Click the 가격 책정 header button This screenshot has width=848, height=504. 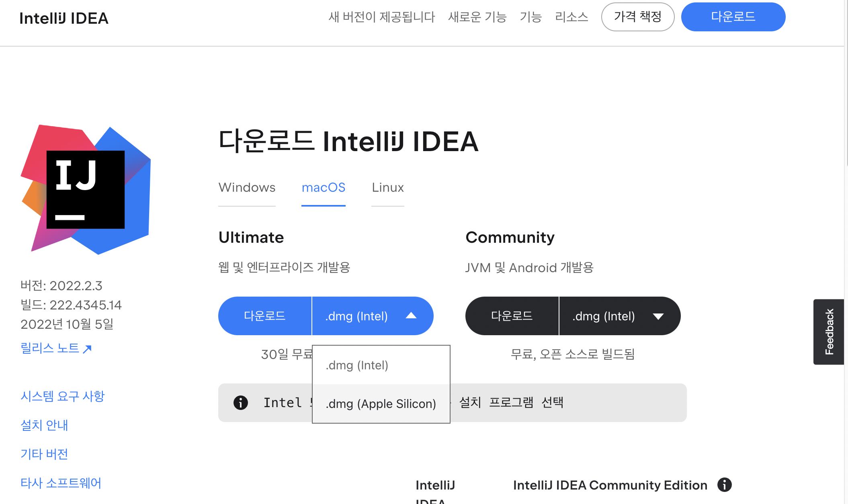pyautogui.click(x=637, y=17)
